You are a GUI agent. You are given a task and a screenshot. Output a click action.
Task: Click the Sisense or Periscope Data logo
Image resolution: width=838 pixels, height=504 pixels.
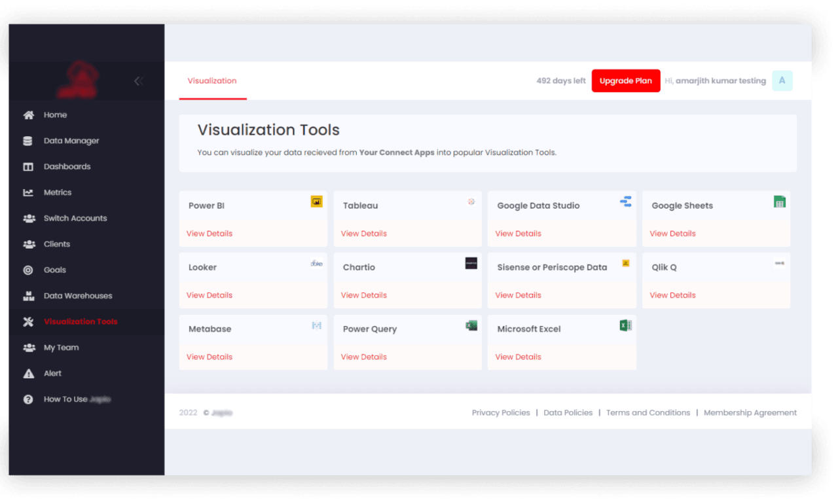[626, 263]
